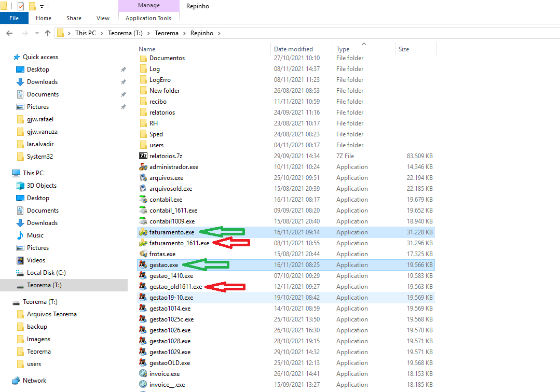Select Quick access in navigation pane
Screen dimensions: 560x392
[x=40, y=57]
